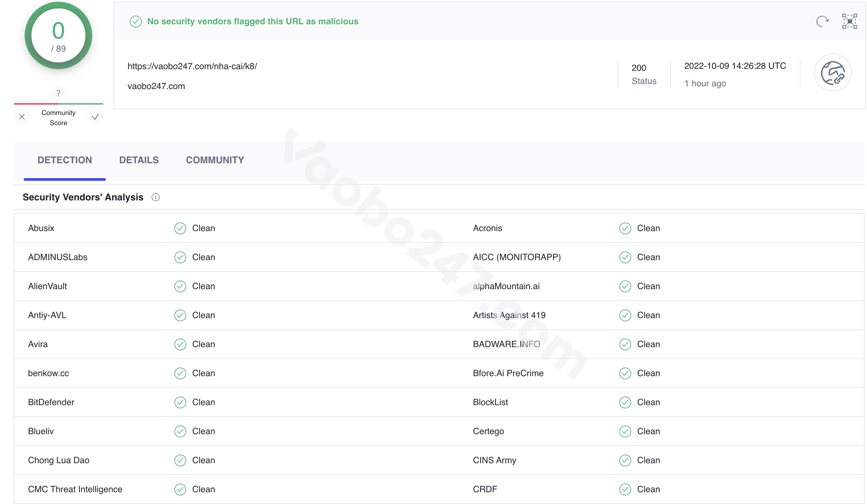Image resolution: width=867 pixels, height=504 pixels.
Task: Click the AICC (MONITORAPP) clean checkmark icon
Action: [625, 257]
